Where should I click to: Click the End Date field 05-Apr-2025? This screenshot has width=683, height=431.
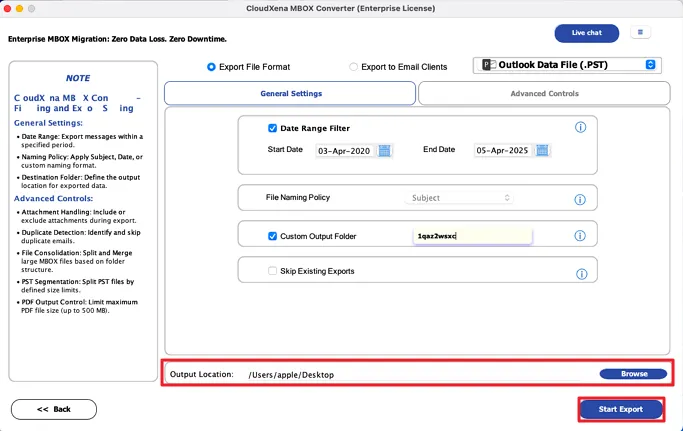(502, 150)
